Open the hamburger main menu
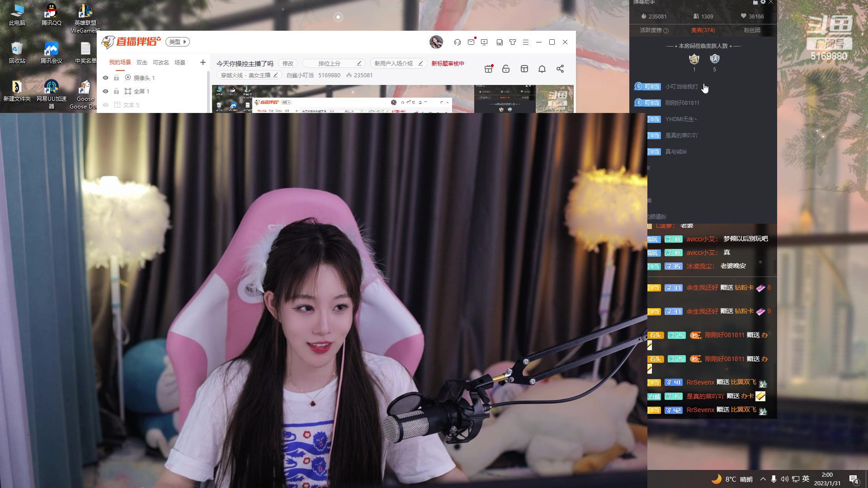The image size is (868, 488). point(525,42)
